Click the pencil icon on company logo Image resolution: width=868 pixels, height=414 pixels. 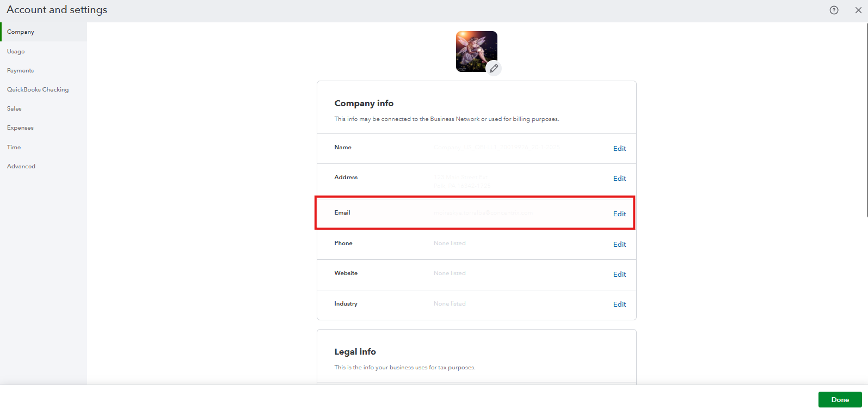tap(494, 69)
